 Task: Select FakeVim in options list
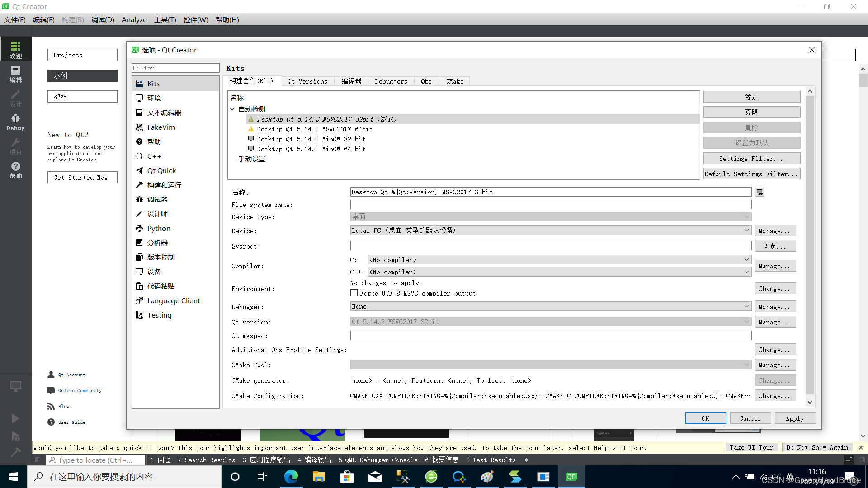[161, 127]
